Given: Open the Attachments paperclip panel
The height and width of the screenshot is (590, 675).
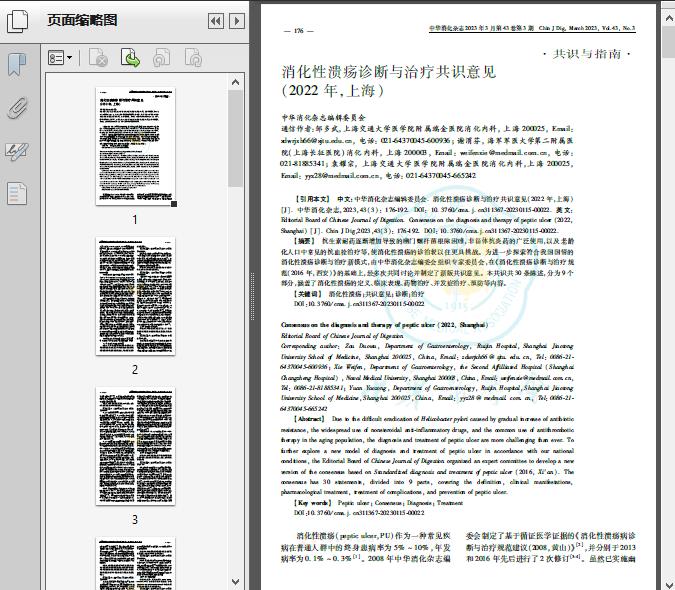Looking at the screenshot, I should click(18, 108).
